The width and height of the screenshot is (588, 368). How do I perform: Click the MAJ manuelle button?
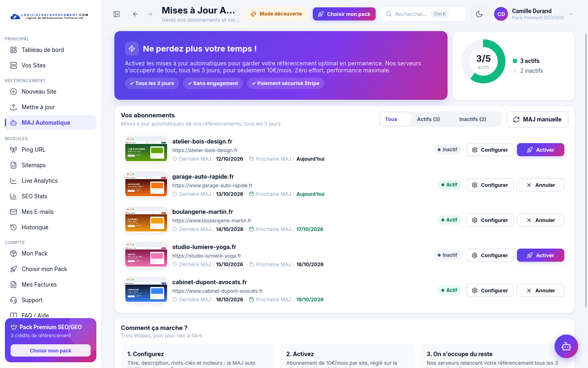coord(537,119)
